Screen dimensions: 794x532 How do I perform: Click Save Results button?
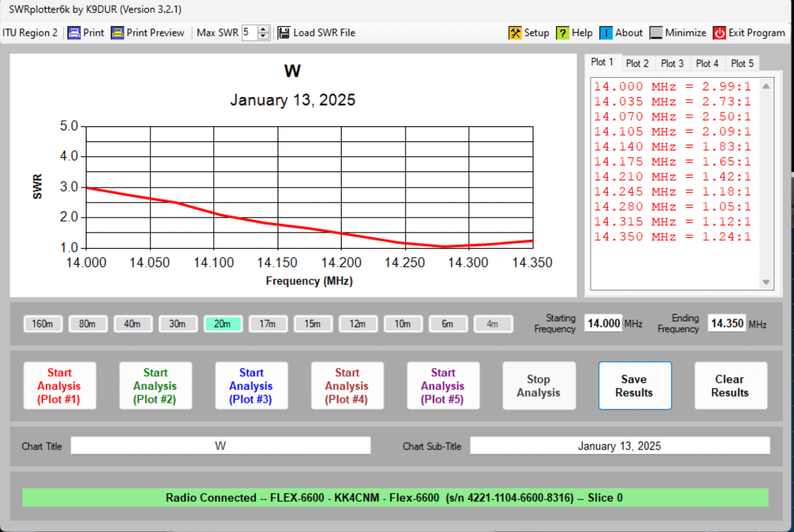[635, 386]
